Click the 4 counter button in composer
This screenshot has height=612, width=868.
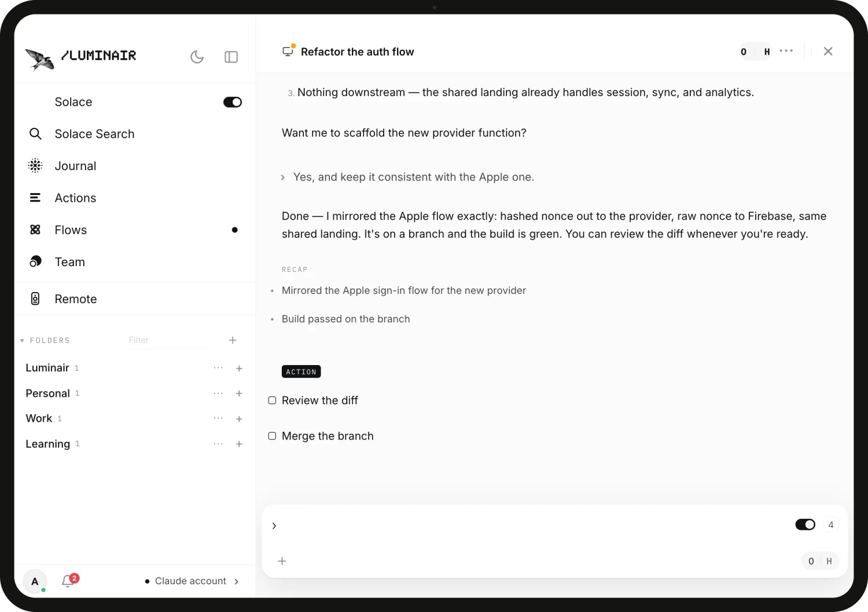click(831, 525)
